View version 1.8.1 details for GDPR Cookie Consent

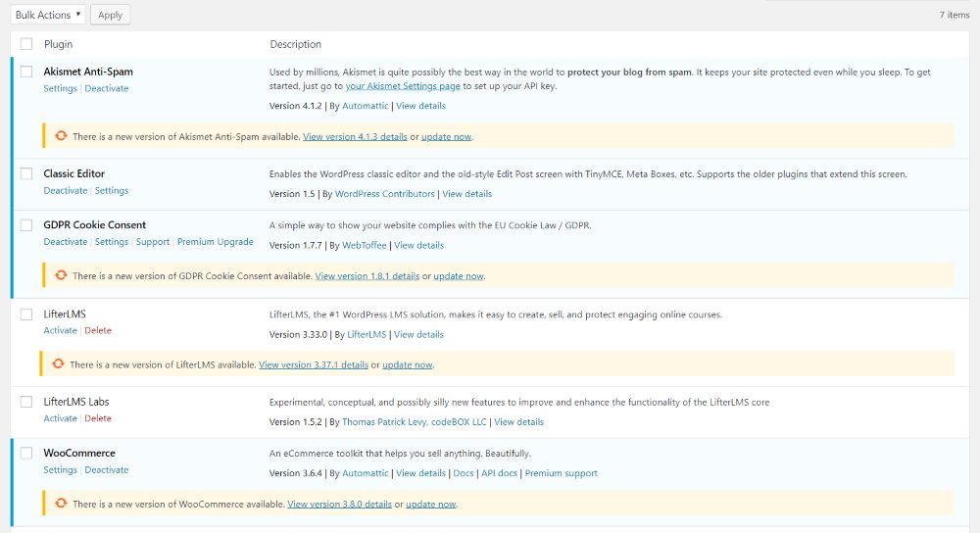(x=367, y=275)
